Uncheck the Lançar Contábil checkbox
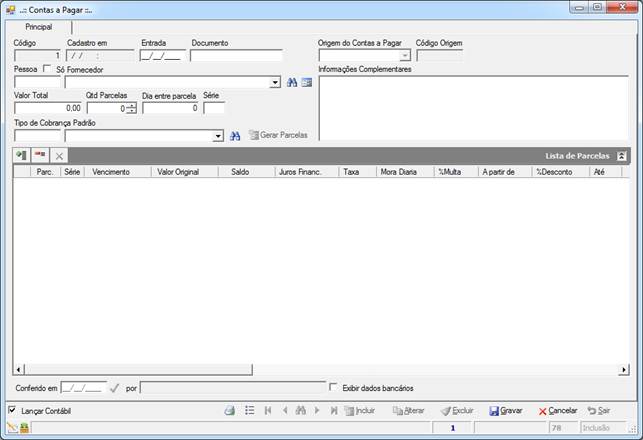 pyautogui.click(x=12, y=410)
